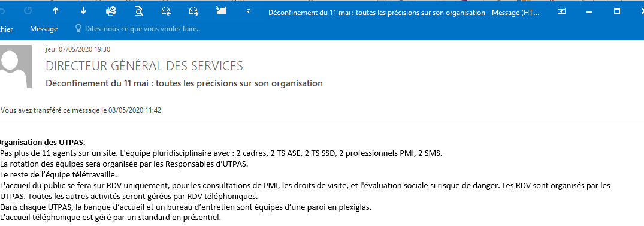Click the lightbulb Tell Me icon

78,29
